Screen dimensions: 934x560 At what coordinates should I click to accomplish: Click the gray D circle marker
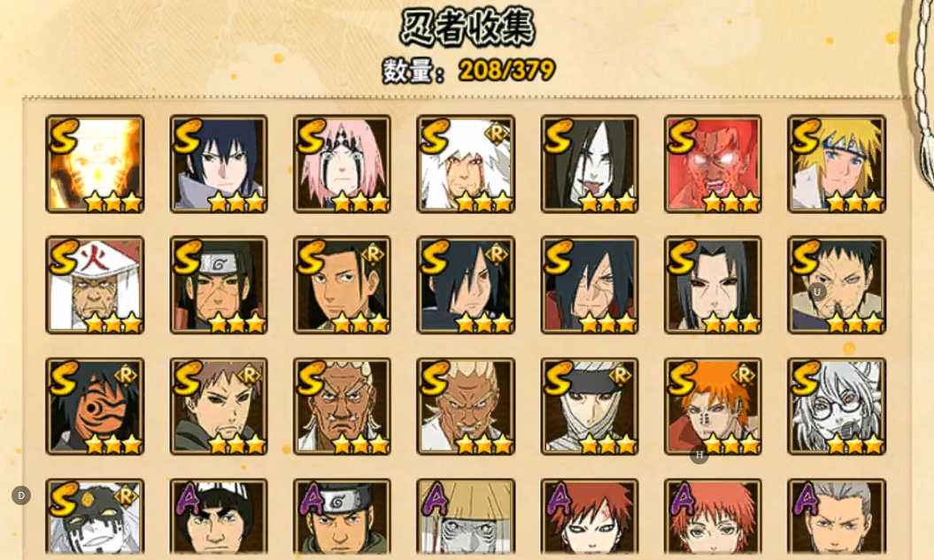[x=21, y=495]
